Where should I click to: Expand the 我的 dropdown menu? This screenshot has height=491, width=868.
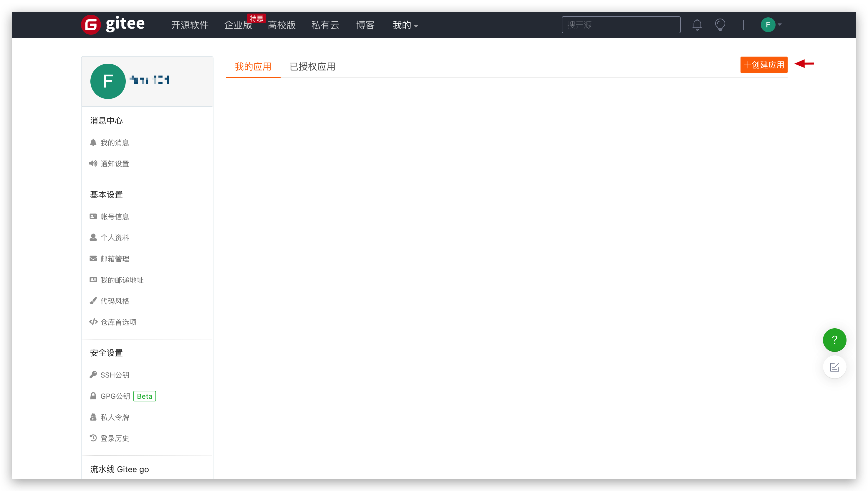[405, 25]
